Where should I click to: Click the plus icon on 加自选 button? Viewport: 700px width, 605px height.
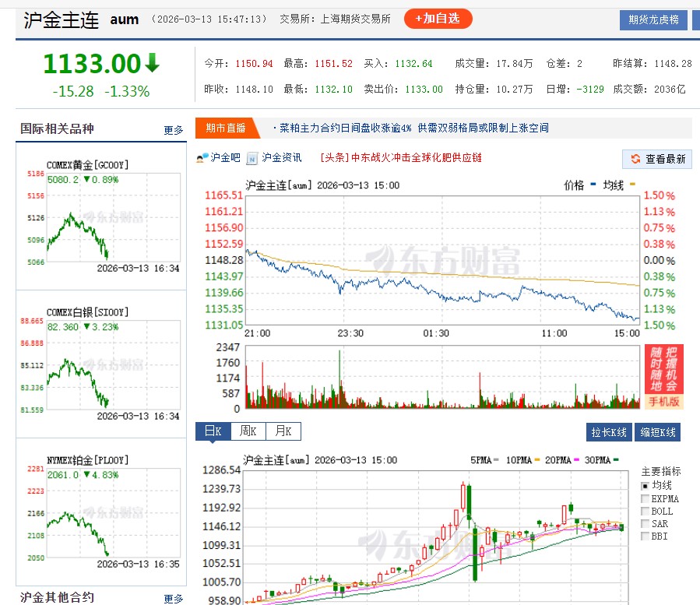(x=418, y=19)
